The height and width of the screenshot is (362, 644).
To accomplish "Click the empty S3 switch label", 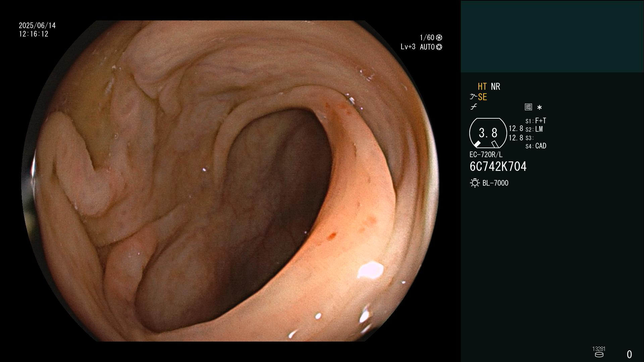I will coord(529,138).
